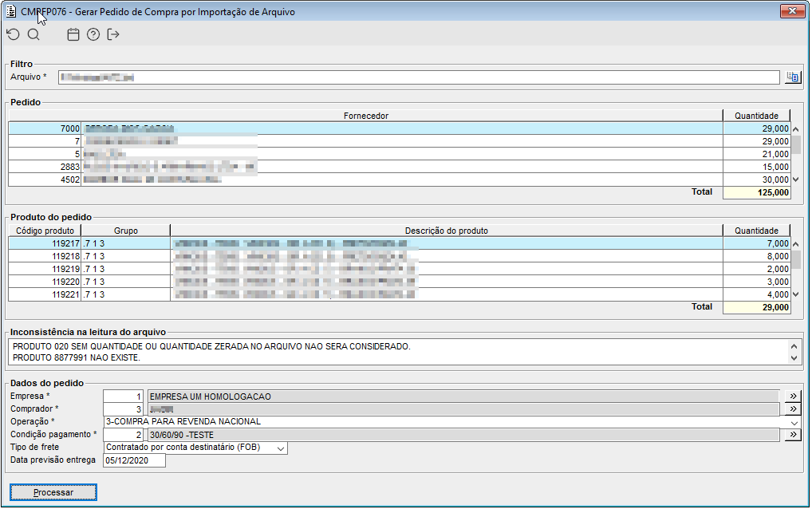Image resolution: width=812 pixels, height=509 pixels.
Task: Click 30/60/90 -TESTE payment description field
Action: tap(463, 435)
